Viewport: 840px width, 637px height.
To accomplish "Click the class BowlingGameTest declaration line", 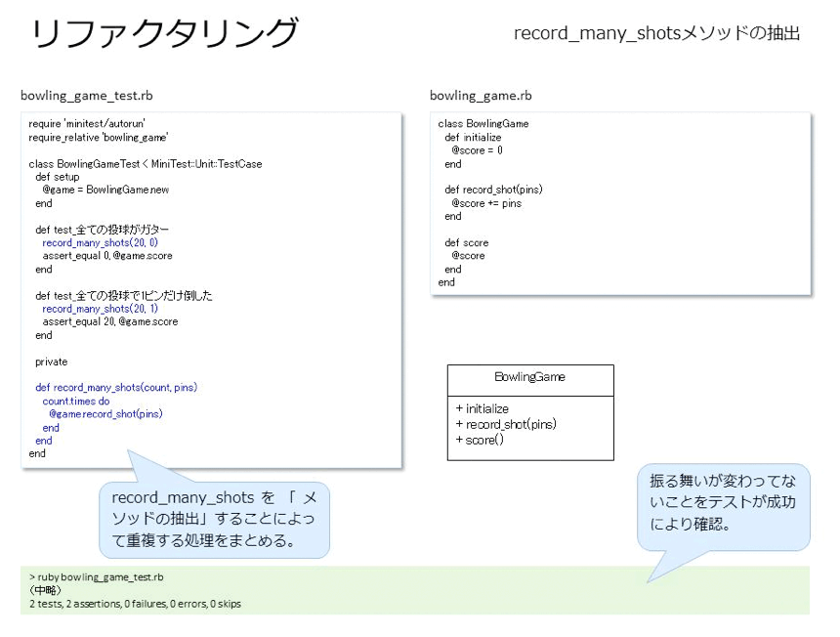I will pos(146,164).
